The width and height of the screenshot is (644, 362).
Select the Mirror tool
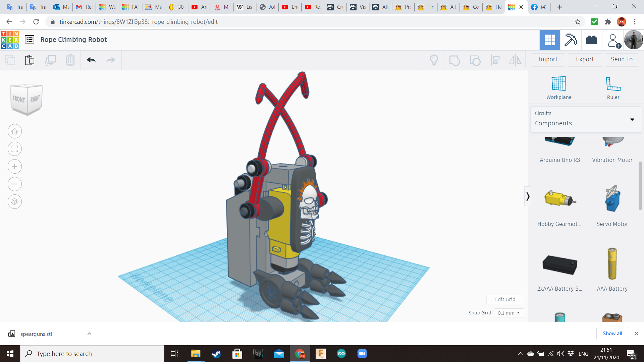point(515,60)
